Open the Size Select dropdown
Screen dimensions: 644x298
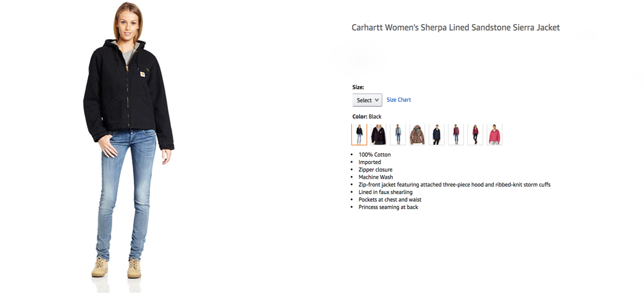pyautogui.click(x=367, y=100)
